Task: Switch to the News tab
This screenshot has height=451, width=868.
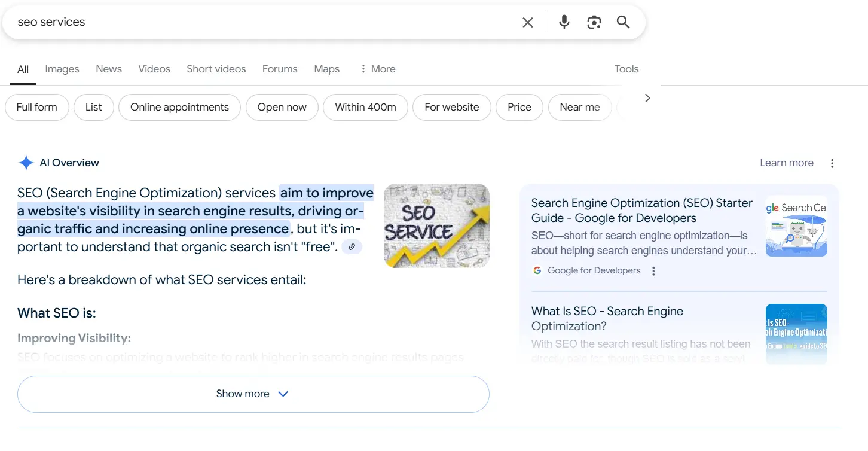Action: 109,69
